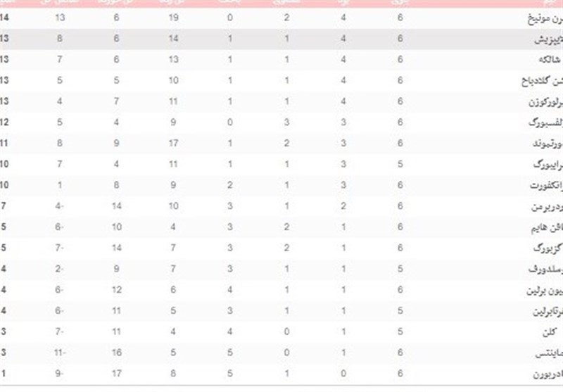Viewport: 563px width, 392px height.
Task: Click Bayern Munich's 19 goals scored cell
Action: (x=174, y=18)
